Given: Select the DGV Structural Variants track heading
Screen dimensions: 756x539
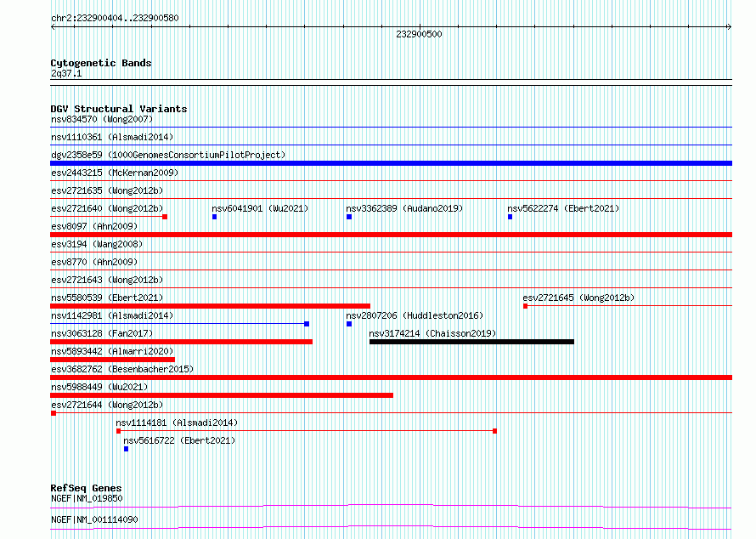Looking at the screenshot, I should coord(119,109).
